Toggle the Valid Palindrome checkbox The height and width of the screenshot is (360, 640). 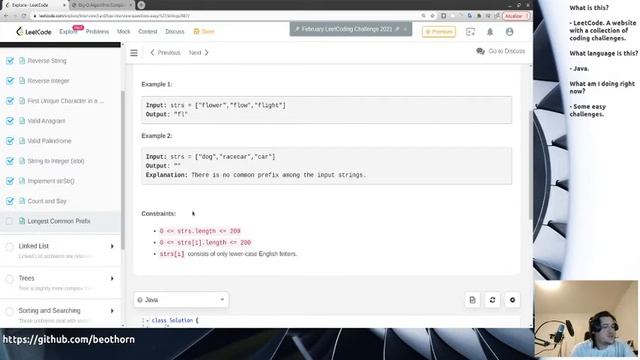10,141
